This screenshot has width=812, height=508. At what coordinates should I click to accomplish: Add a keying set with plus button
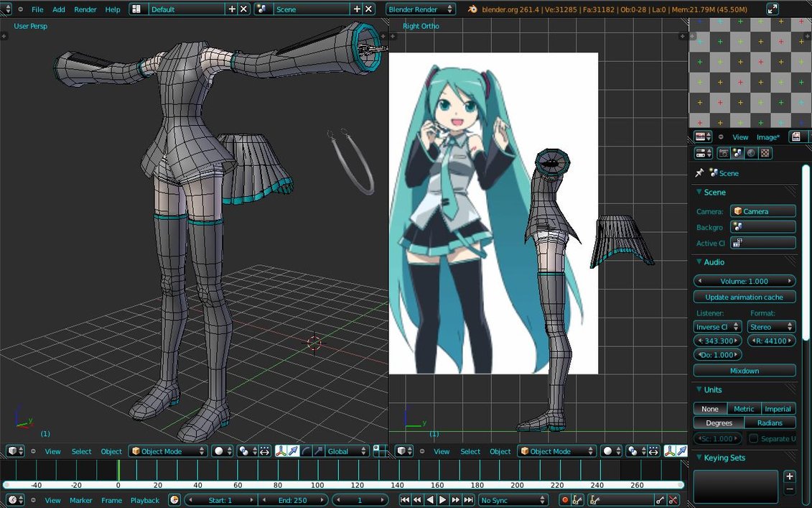(790, 476)
